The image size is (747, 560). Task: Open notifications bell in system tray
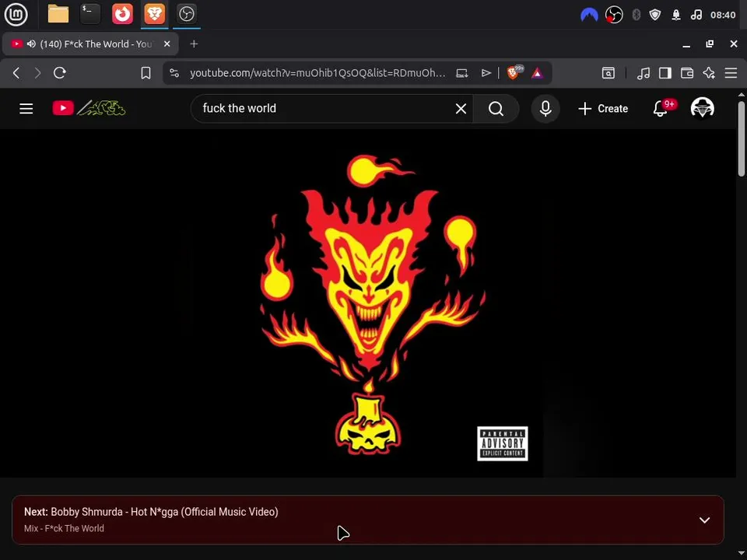coord(676,15)
